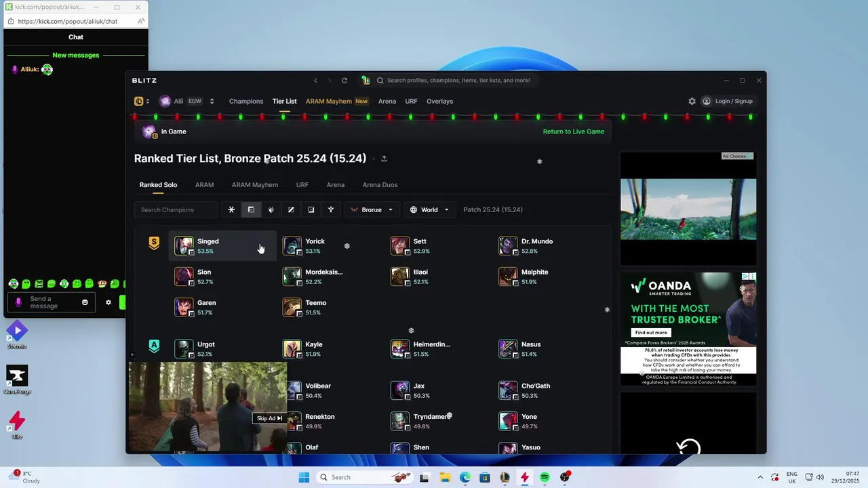Open ARAM Mayhem New in top navigation
Image resolution: width=868 pixels, height=488 pixels.
pyautogui.click(x=337, y=101)
